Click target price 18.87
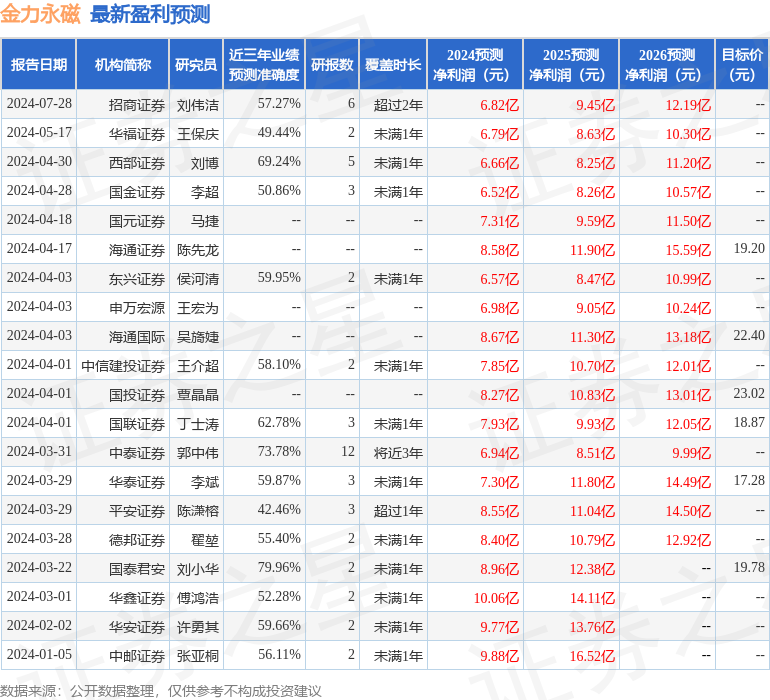Screen dimensions: 770x700 coord(749,422)
